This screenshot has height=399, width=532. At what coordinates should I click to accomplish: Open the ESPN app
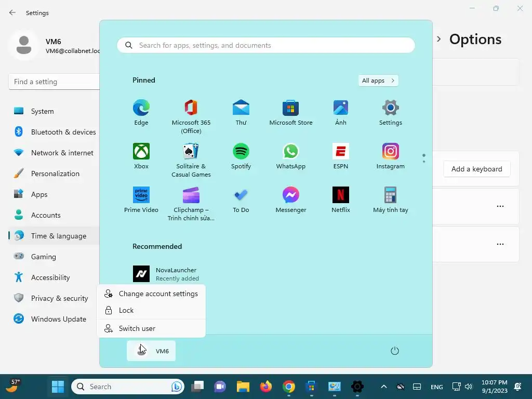[x=341, y=156]
